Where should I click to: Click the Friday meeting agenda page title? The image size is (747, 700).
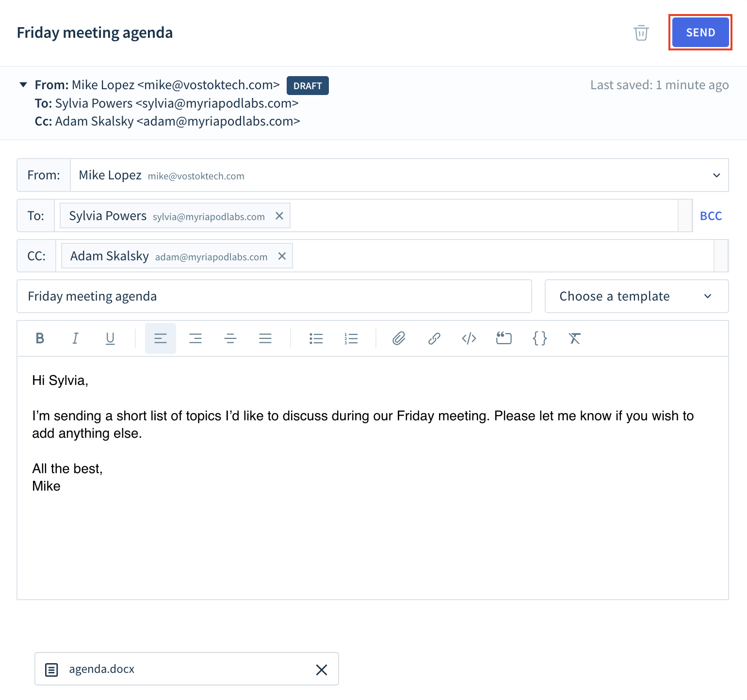pyautogui.click(x=95, y=32)
